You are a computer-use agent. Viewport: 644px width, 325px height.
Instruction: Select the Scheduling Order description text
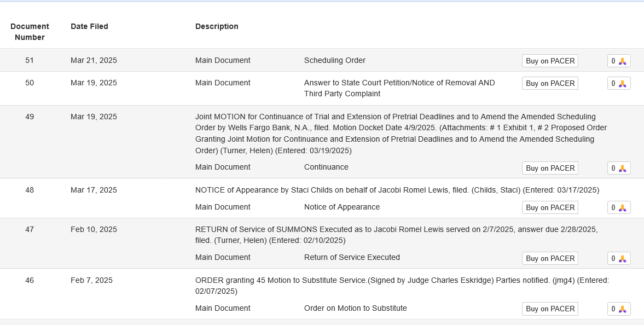pos(335,60)
